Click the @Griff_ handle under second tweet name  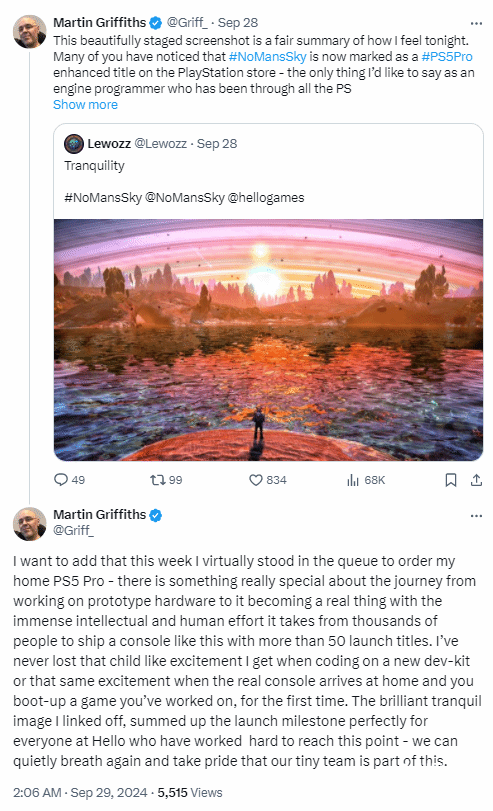point(73,530)
